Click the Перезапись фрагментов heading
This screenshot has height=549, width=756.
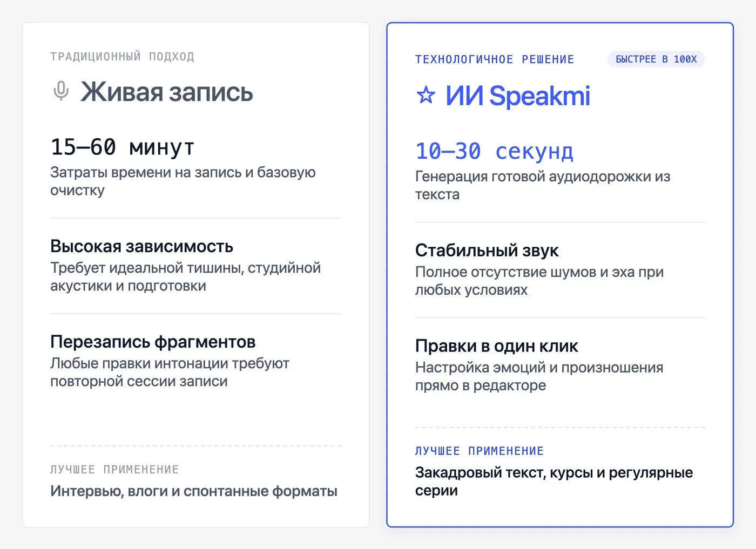(153, 342)
